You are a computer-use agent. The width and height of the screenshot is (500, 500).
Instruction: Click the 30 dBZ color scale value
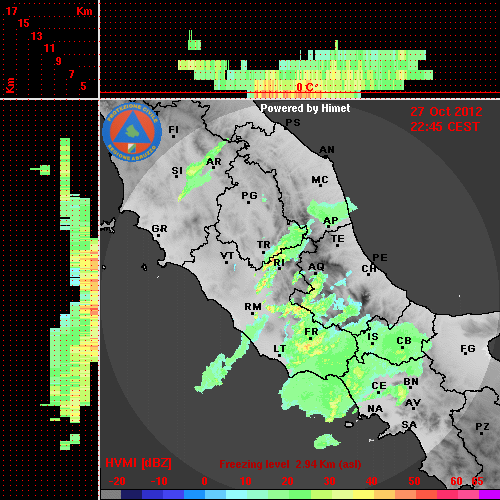pyautogui.click(x=329, y=481)
